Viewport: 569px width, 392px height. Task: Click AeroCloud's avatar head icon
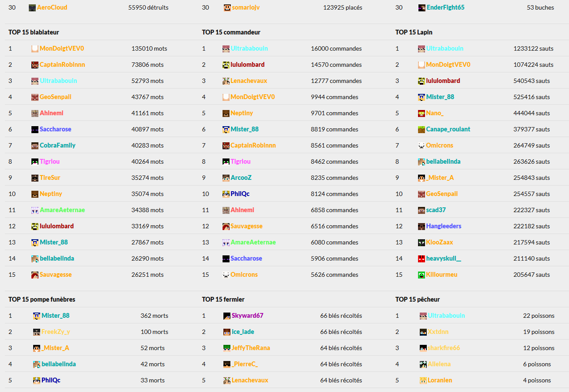32,7
